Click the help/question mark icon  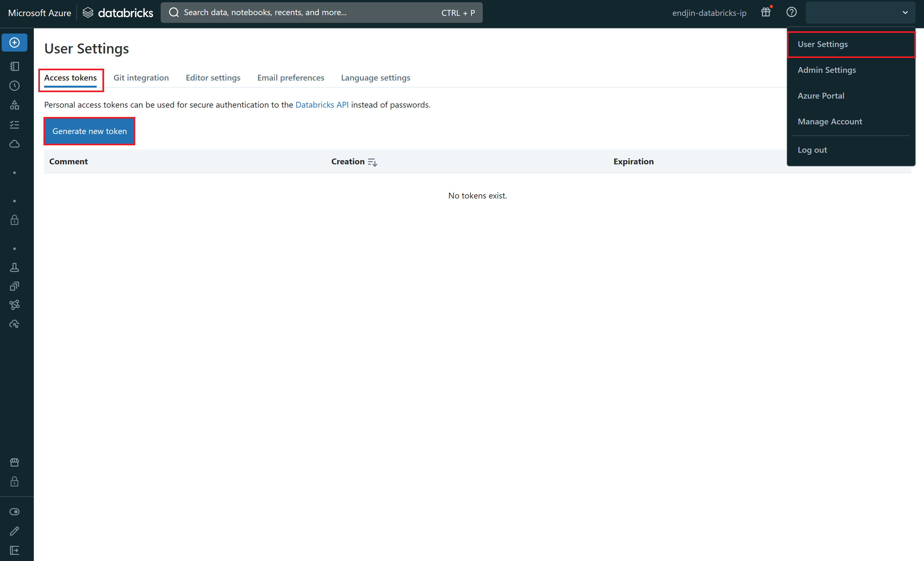pos(791,12)
